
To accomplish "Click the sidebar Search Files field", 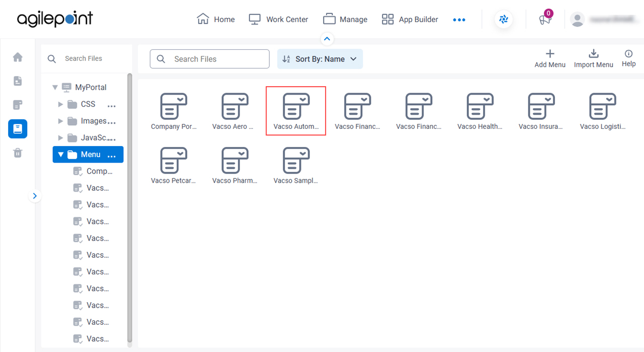I will click(86, 58).
